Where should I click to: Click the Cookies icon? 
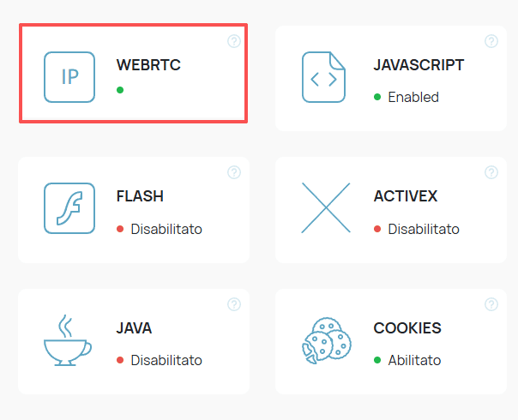coord(323,341)
